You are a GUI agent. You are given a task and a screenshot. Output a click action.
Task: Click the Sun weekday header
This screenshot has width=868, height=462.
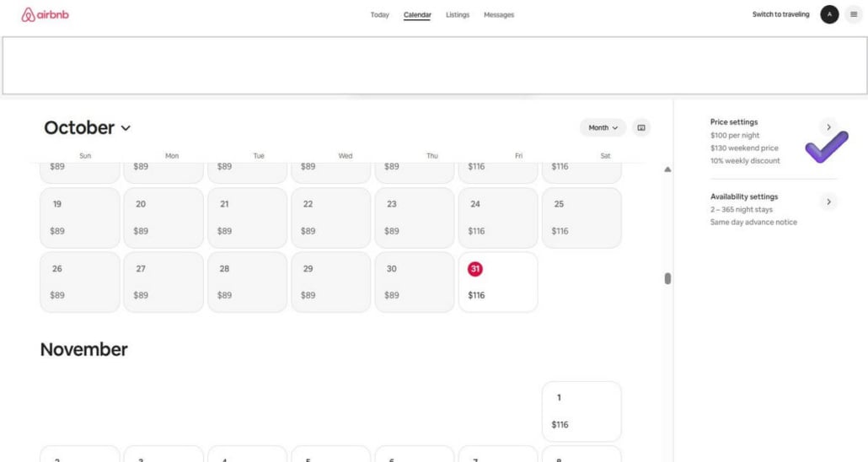[85, 156]
